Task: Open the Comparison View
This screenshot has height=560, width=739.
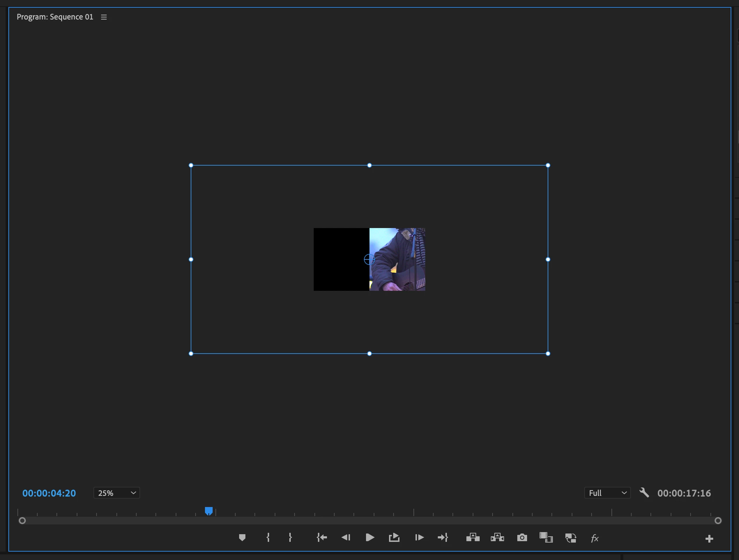Action: pos(546,538)
